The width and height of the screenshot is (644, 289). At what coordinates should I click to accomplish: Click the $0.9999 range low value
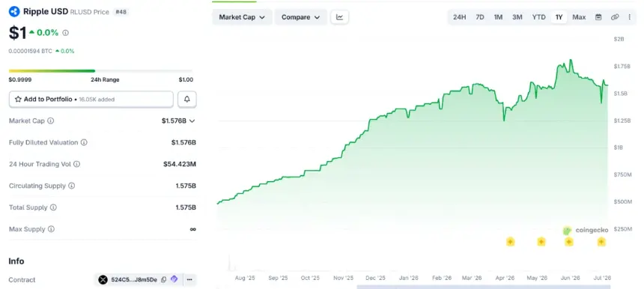point(20,79)
